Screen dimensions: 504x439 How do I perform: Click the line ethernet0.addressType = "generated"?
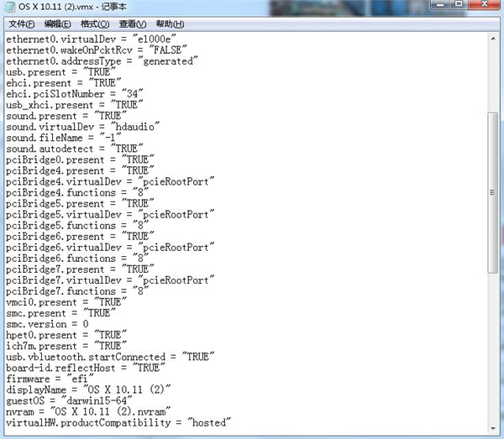pyautogui.click(x=102, y=61)
